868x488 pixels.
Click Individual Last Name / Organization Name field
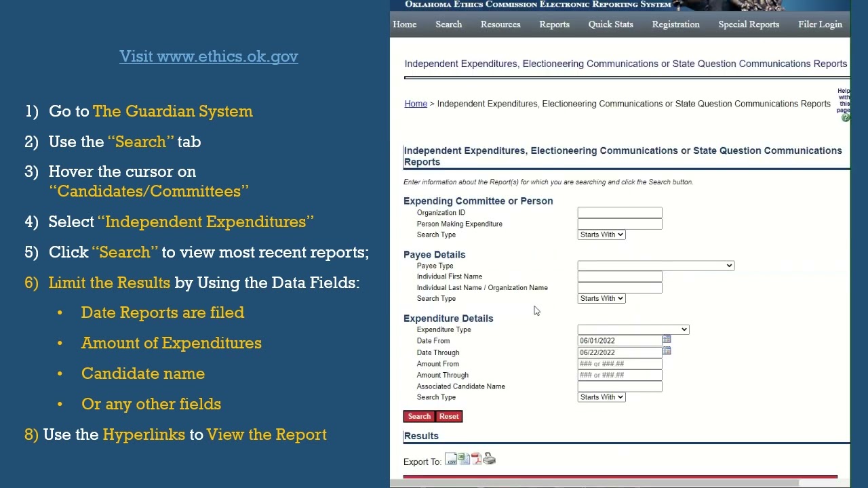tap(620, 287)
